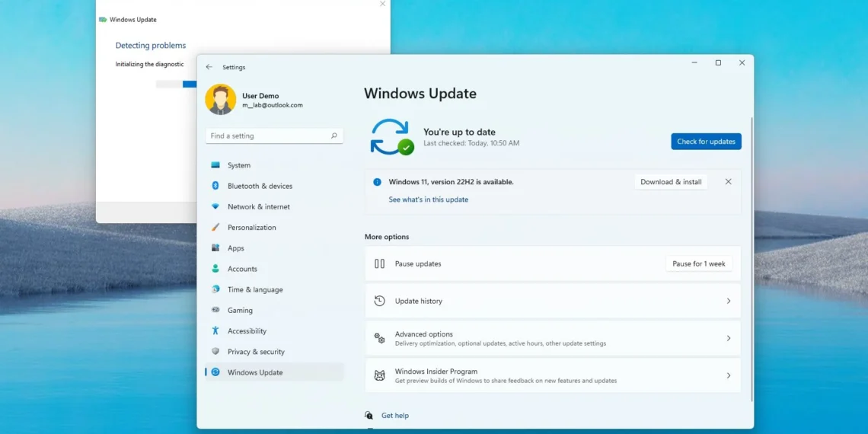Click the Update history row label
This screenshot has height=434, width=868.
click(x=419, y=302)
